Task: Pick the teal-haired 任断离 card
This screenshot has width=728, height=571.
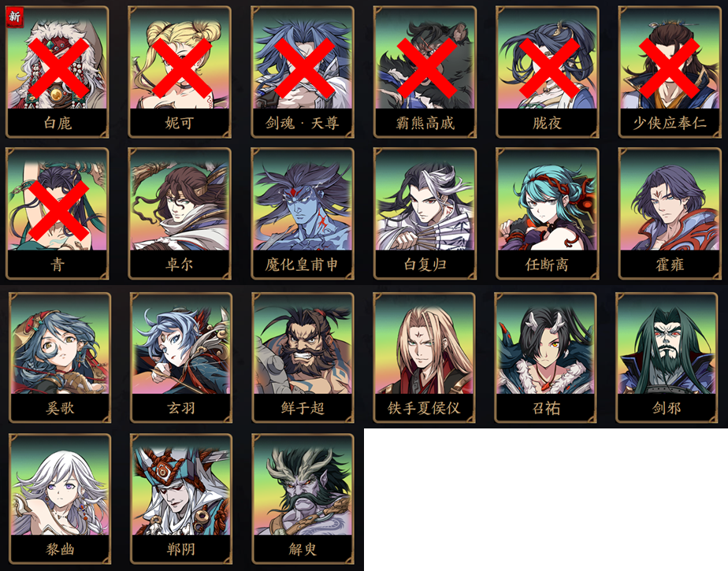Action: coord(548,213)
